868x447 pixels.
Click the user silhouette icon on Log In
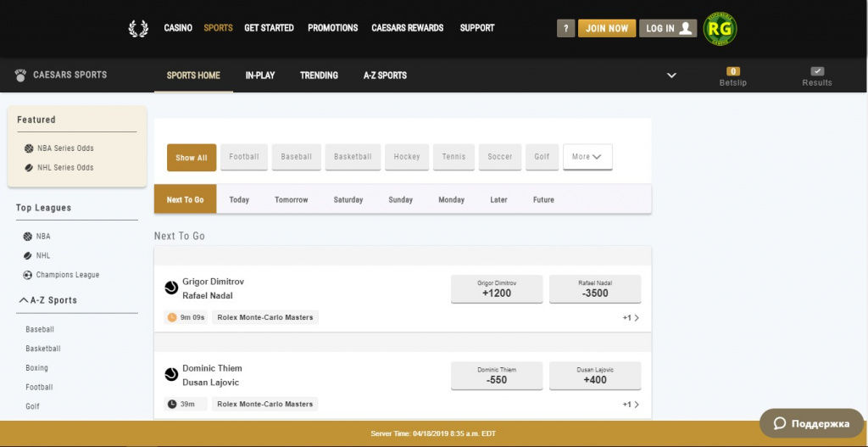pyautogui.click(x=685, y=28)
